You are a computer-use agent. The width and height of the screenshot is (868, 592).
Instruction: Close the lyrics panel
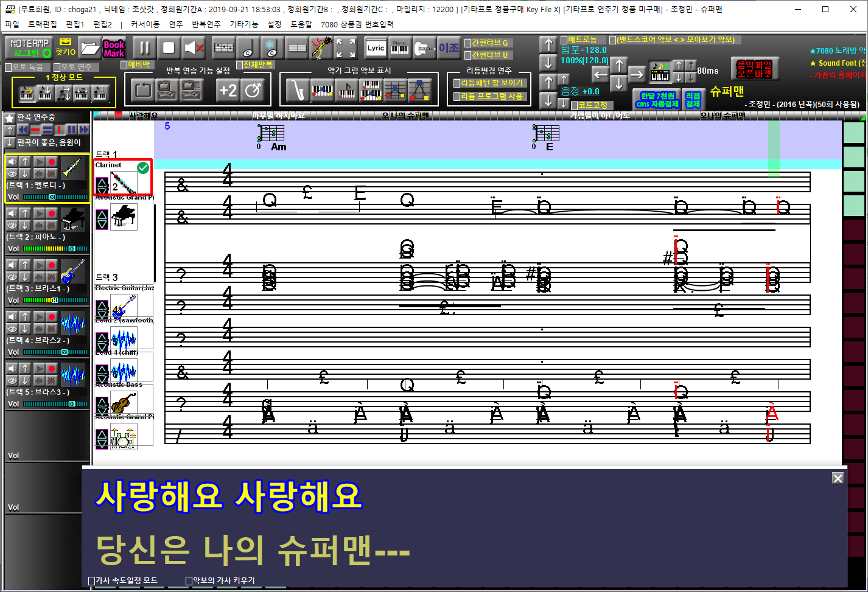[x=838, y=478]
